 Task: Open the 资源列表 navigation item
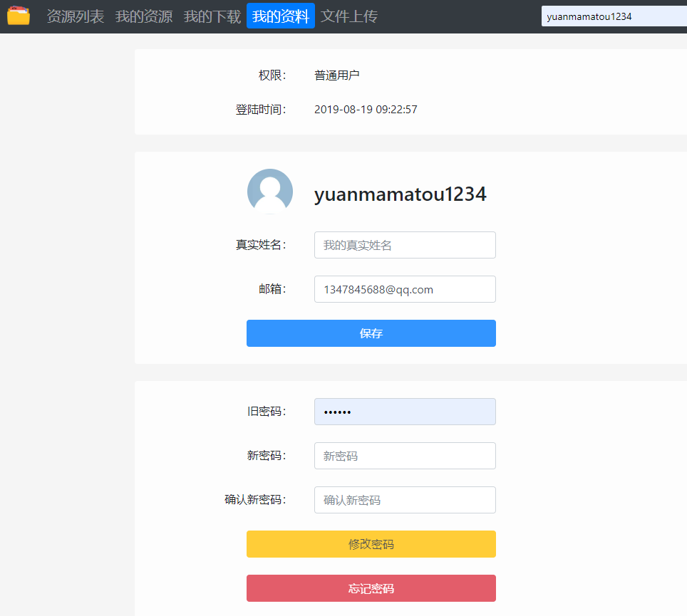click(76, 16)
